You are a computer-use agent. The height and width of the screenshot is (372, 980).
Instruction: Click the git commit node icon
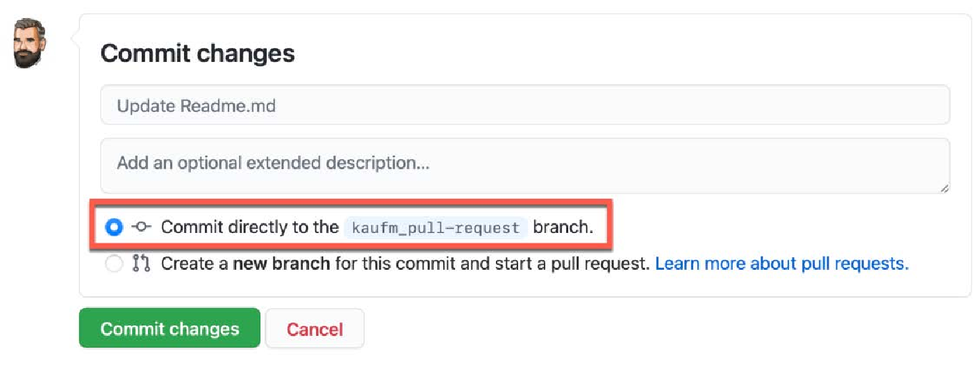click(141, 227)
